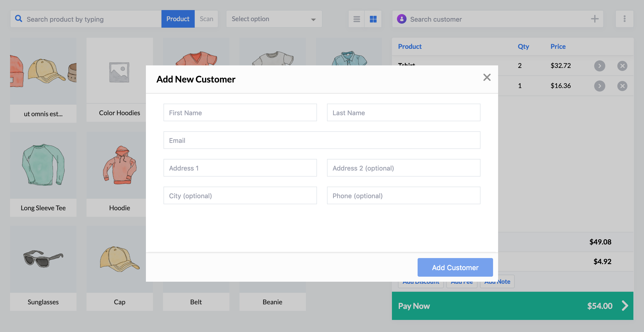Switch to grid view layout
The width and height of the screenshot is (644, 332).
coord(373,19)
